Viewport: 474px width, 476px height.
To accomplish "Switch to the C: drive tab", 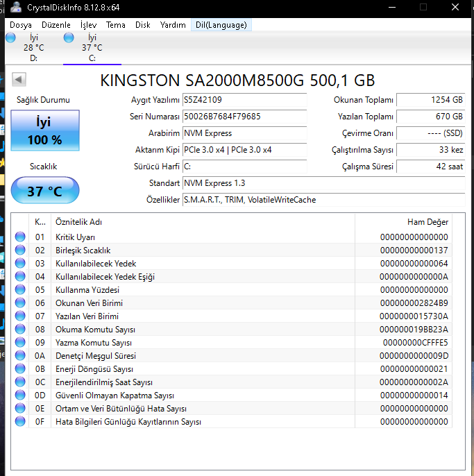I will click(x=92, y=47).
